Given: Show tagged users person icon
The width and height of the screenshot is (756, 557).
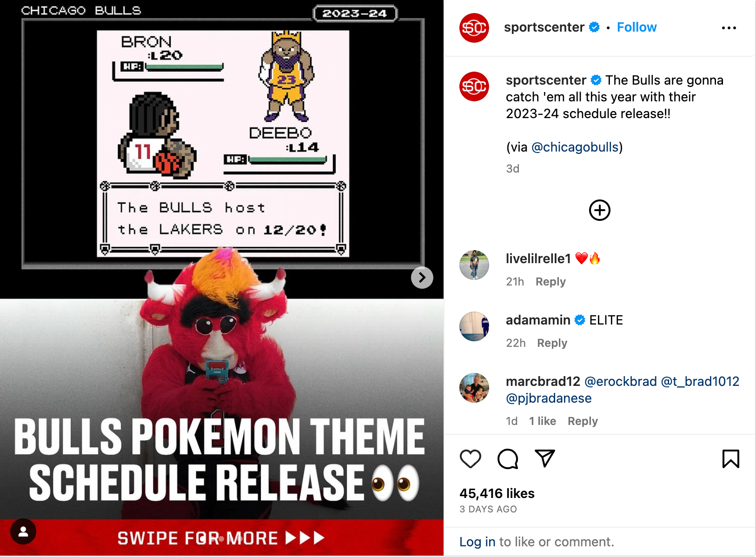Looking at the screenshot, I should [x=23, y=531].
